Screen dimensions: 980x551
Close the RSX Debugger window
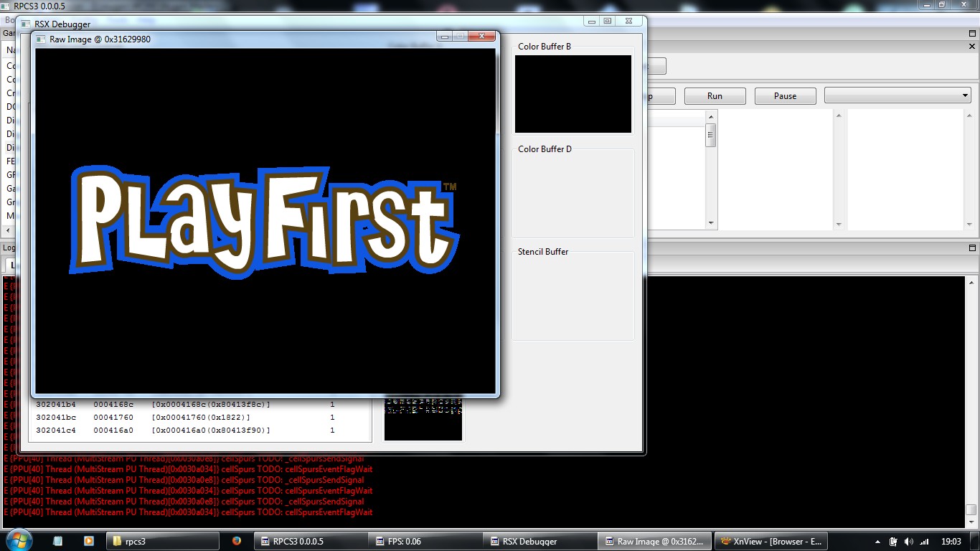coord(628,22)
